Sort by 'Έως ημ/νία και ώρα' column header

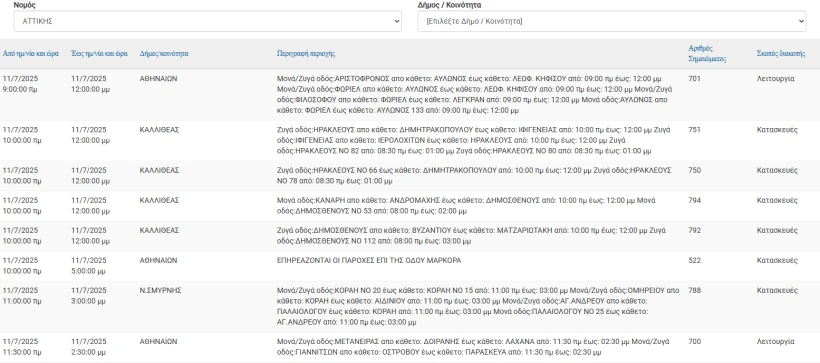[99, 53]
